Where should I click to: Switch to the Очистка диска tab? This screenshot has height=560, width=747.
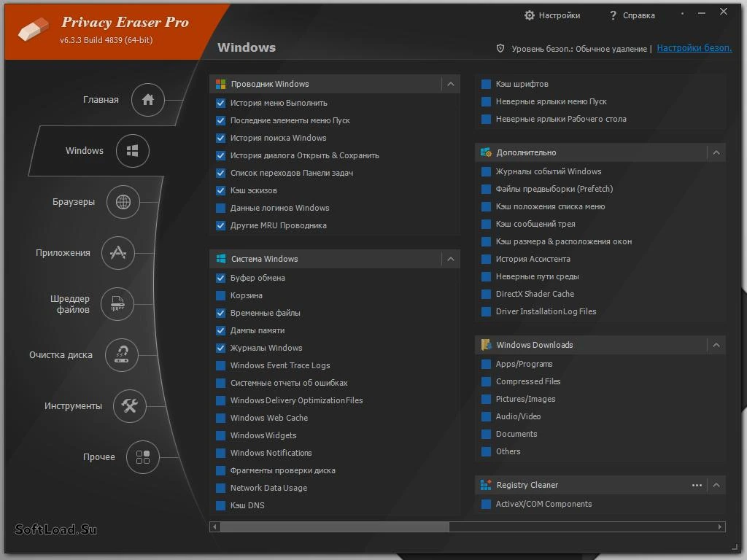pyautogui.click(x=61, y=355)
